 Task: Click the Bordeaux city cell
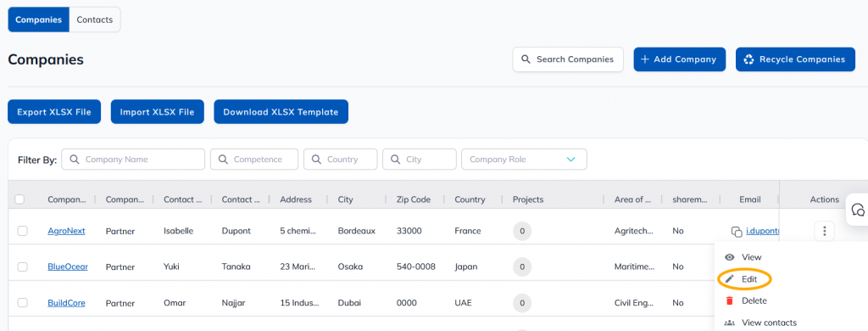pyautogui.click(x=357, y=231)
